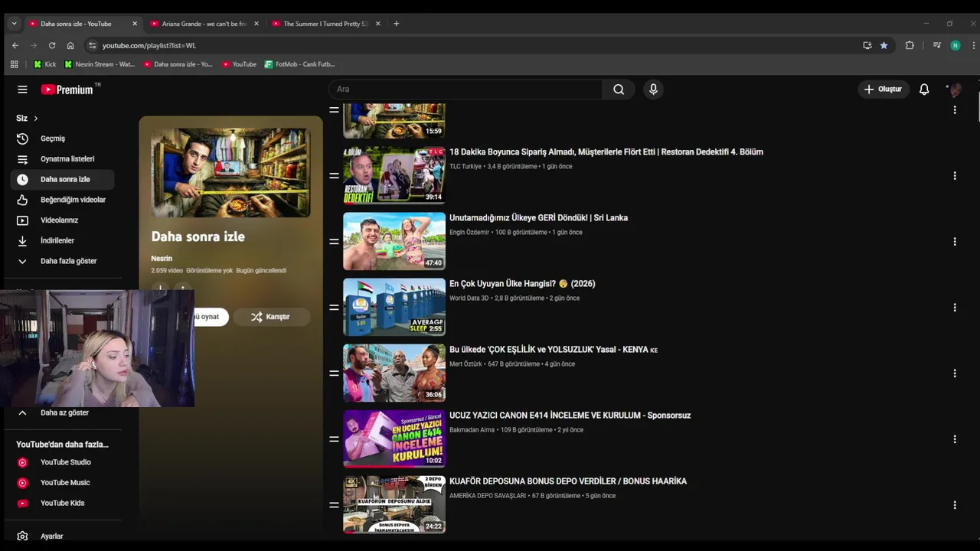Expand Daha fazla göster in sidebar
This screenshot has height=551, width=980.
click(x=63, y=261)
